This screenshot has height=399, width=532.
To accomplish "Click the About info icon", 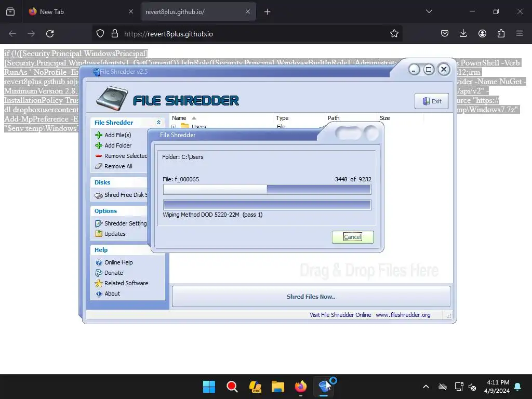I will (x=99, y=294).
